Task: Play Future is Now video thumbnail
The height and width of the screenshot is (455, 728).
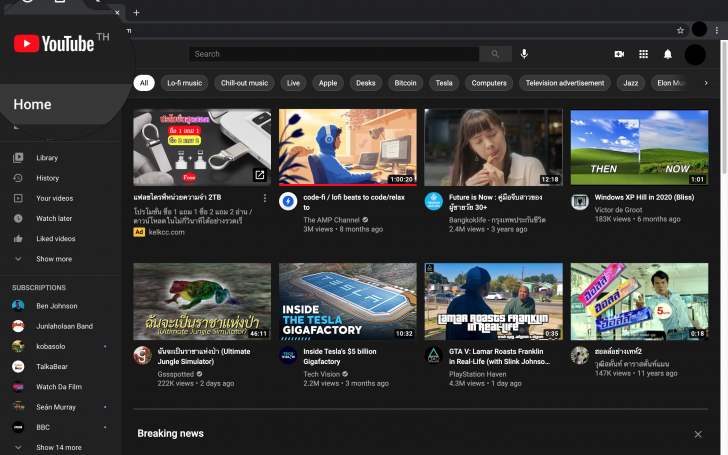Action: coord(494,147)
